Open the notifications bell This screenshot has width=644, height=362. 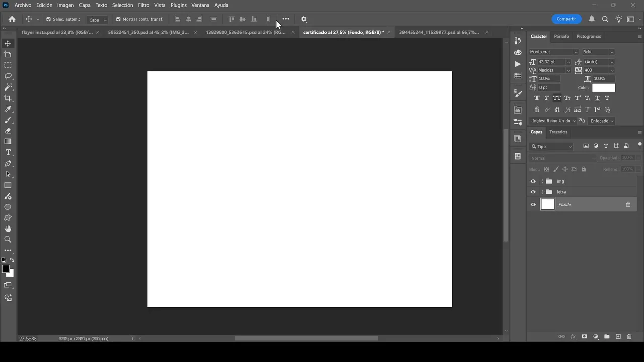point(592,19)
